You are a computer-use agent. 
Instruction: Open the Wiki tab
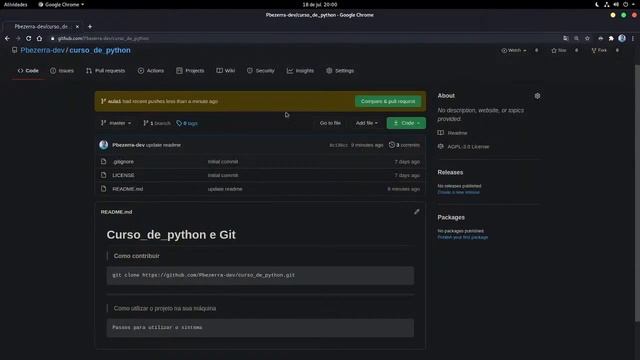click(x=226, y=71)
